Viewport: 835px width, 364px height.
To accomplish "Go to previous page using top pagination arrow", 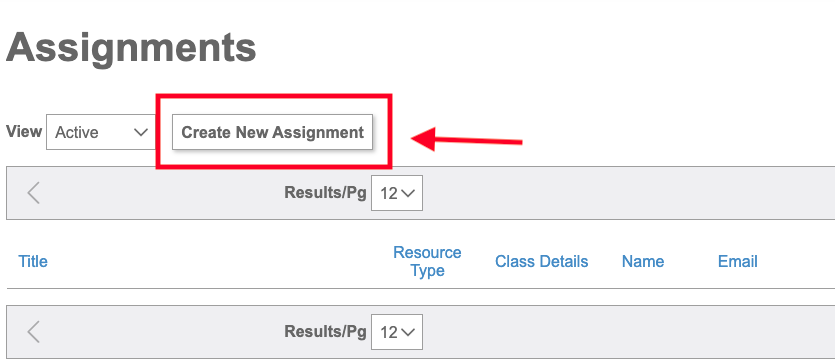I will 34,193.
